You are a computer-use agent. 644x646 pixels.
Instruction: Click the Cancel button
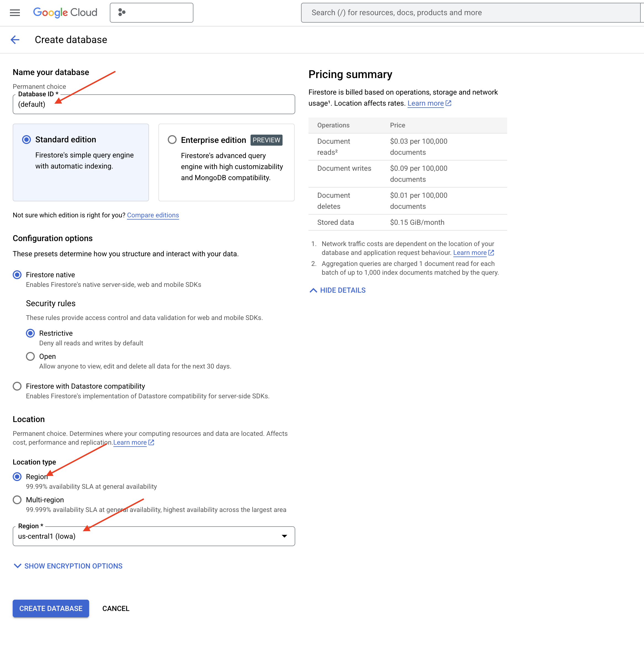pos(116,608)
